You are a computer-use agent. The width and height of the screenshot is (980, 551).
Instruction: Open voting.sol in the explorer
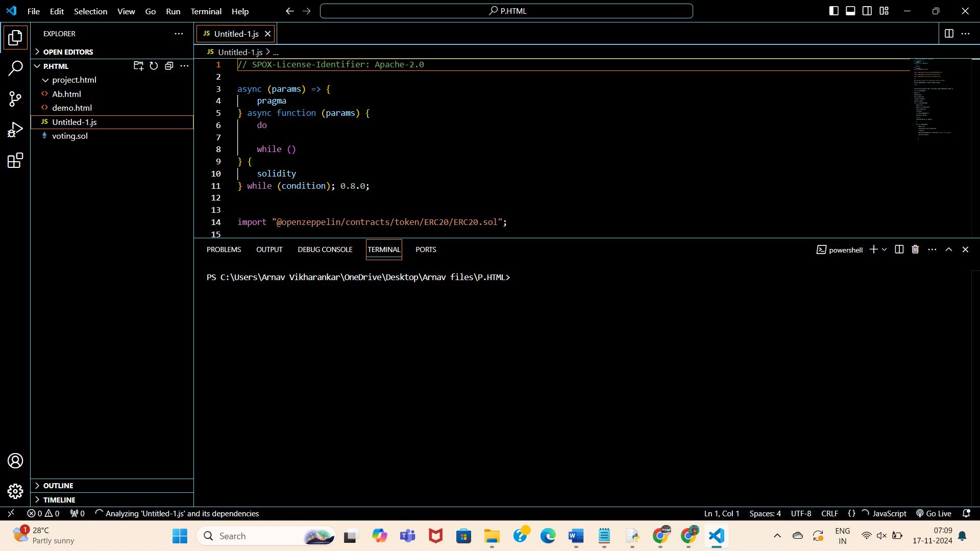click(x=112, y=136)
